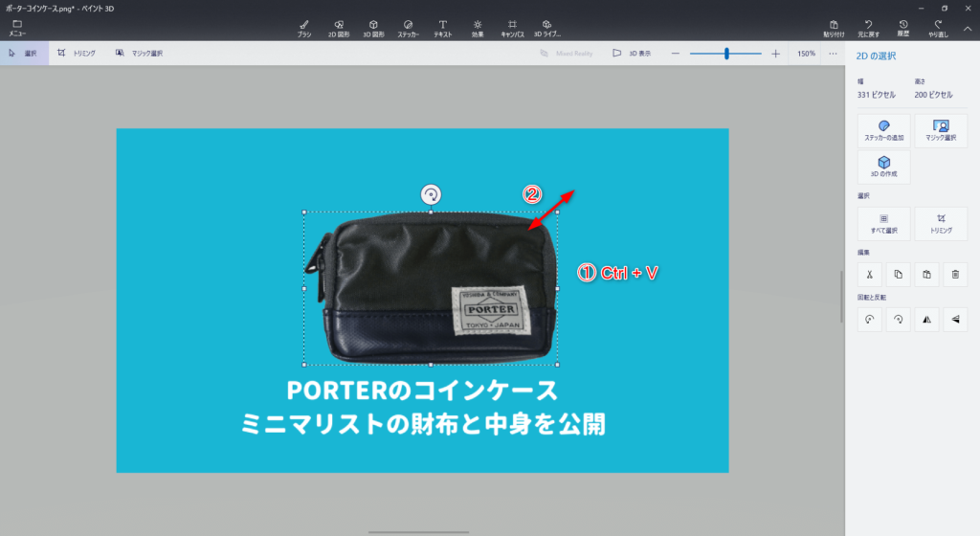
Task: Click the 元に戻す undo icon
Action: pos(868,28)
